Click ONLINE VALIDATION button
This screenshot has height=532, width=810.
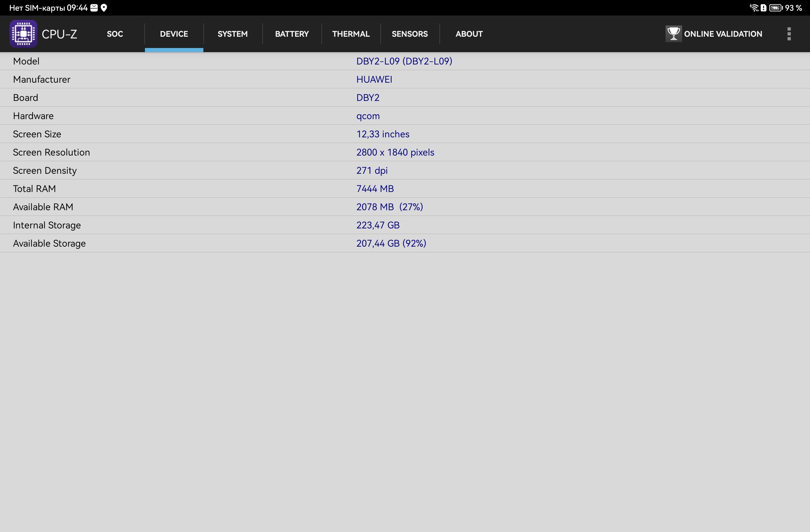point(714,34)
